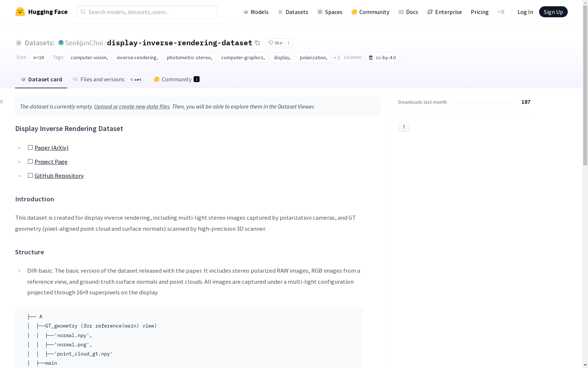Viewport: 588px width, 368px height.
Task: Like this dataset
Action: pyautogui.click(x=275, y=43)
